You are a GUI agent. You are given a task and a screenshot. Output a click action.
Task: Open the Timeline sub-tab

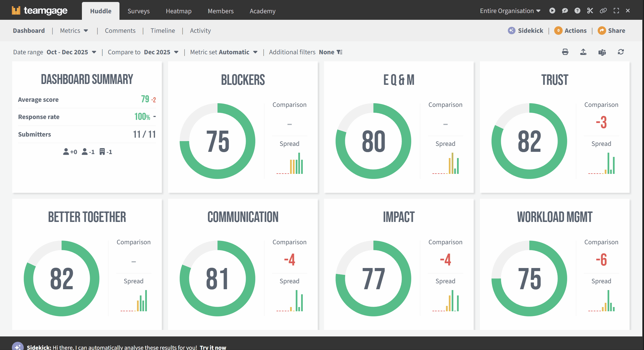click(x=163, y=31)
